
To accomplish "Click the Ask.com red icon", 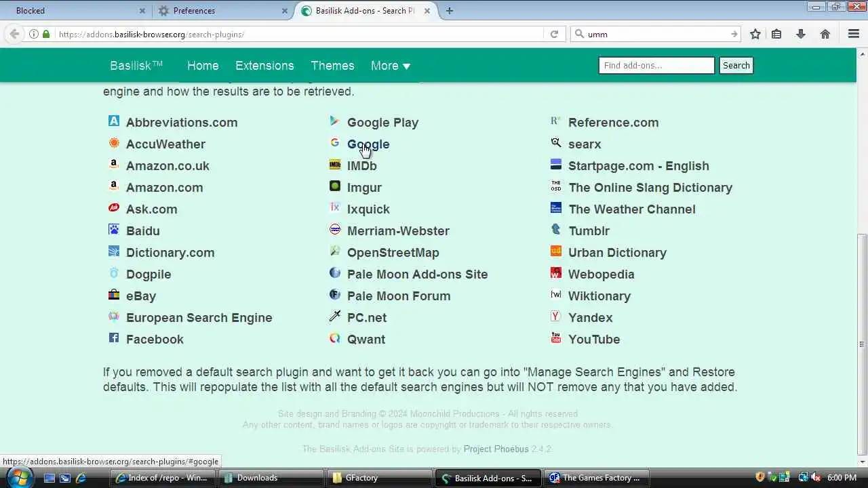I will point(114,208).
